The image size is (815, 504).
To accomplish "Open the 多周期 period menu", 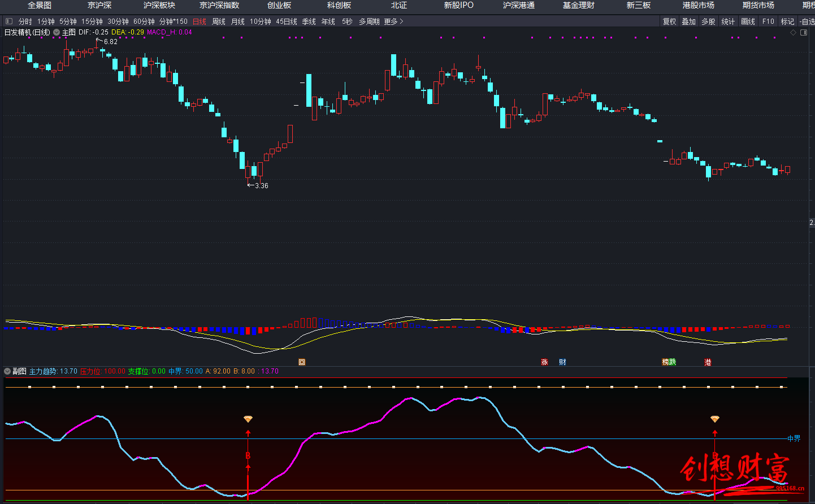I will click(x=369, y=21).
